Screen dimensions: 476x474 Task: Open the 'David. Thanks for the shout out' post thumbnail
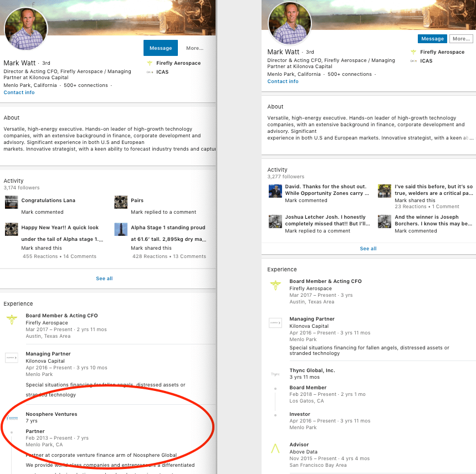275,191
